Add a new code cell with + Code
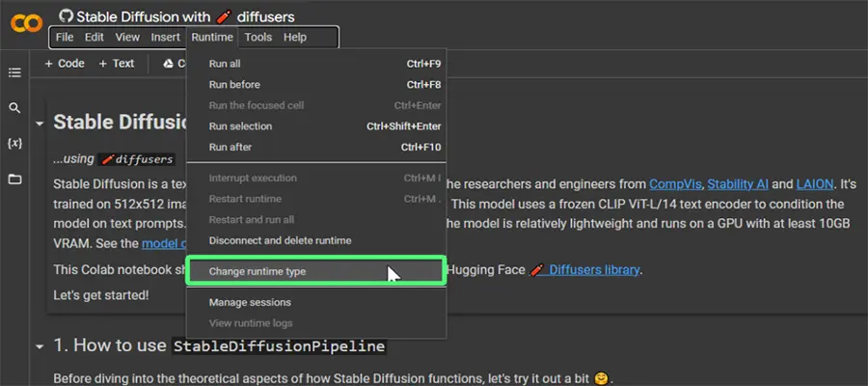The image size is (868, 386). coord(65,64)
